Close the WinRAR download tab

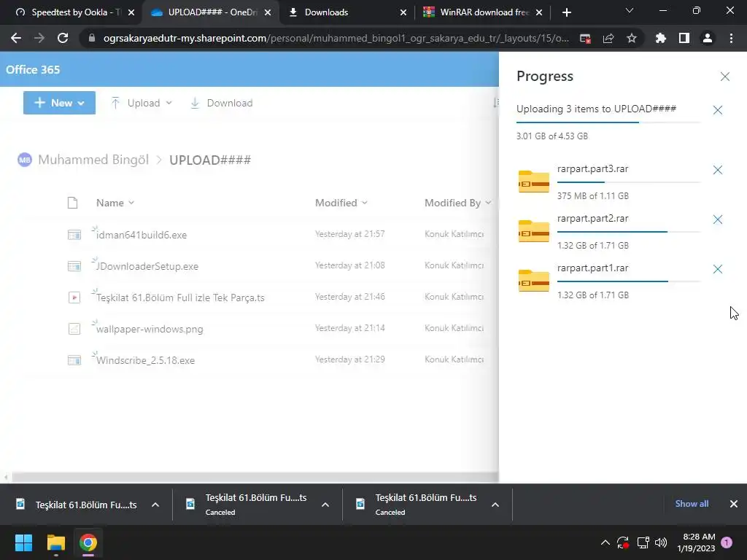click(539, 12)
